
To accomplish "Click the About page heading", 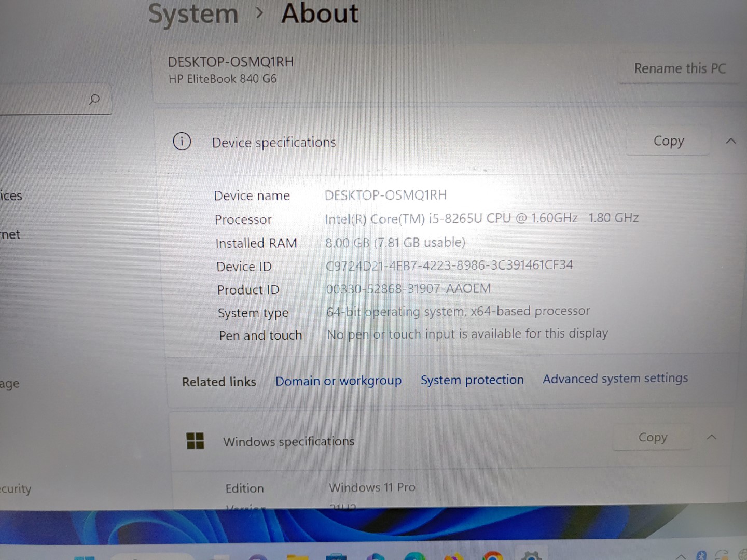I will (320, 13).
